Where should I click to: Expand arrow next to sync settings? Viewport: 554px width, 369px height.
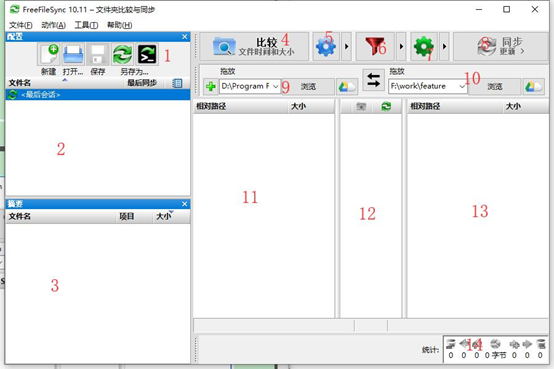point(444,47)
